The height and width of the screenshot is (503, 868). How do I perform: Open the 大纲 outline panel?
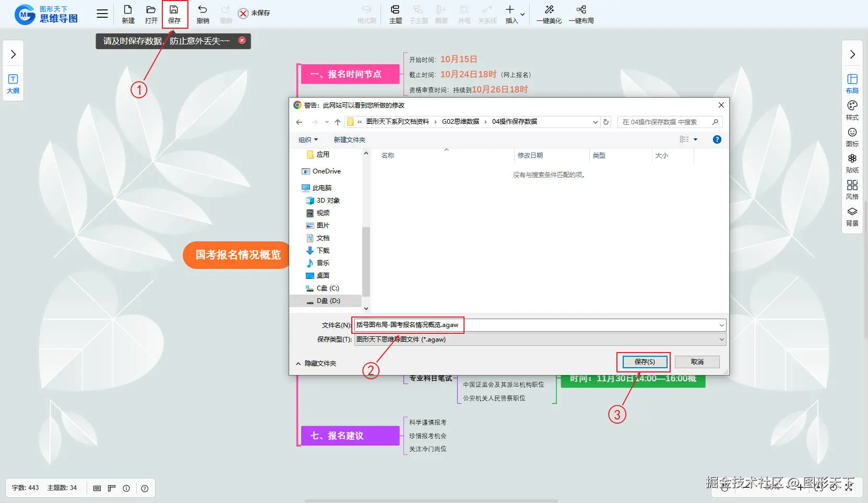pyautogui.click(x=13, y=84)
